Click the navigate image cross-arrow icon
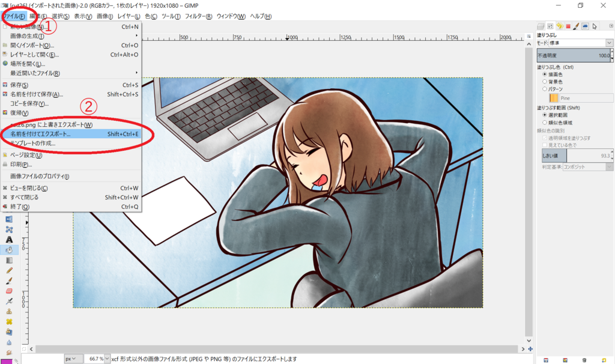 coord(530,349)
